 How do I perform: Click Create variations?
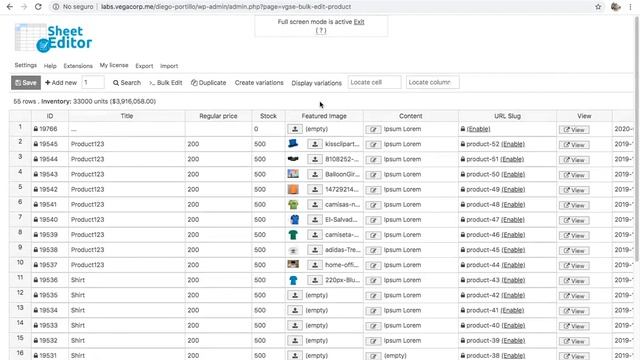[x=259, y=82]
